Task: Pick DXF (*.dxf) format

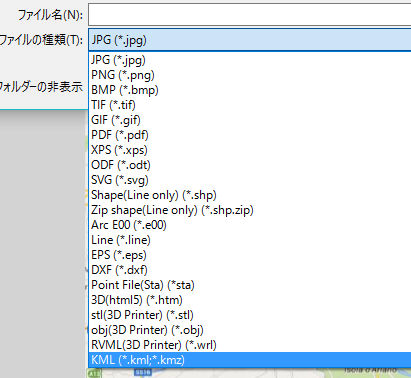Action: [x=250, y=270]
